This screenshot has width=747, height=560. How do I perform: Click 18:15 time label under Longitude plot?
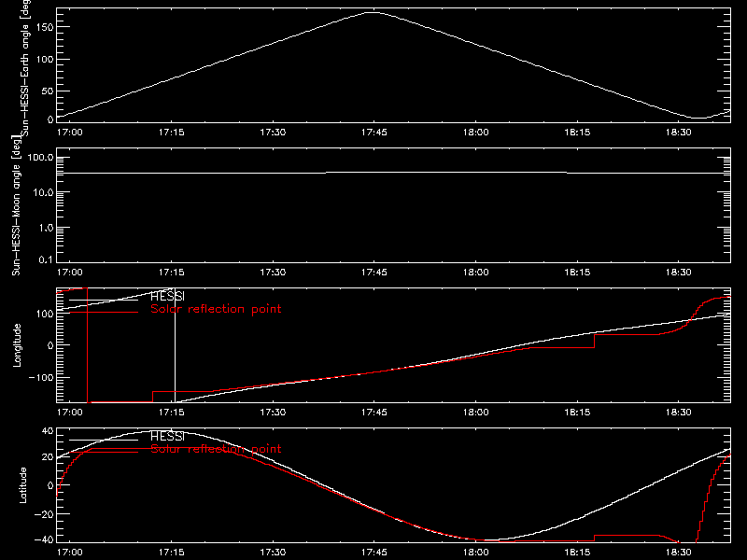point(577,412)
